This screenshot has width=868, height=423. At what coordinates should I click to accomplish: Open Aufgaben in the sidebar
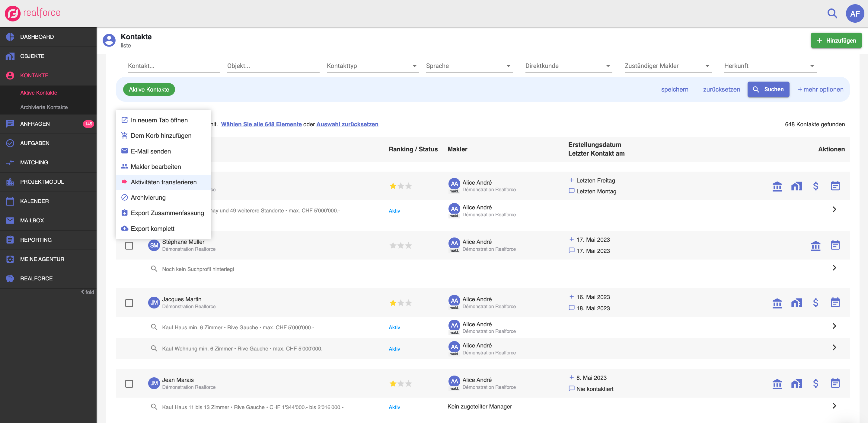tap(48, 143)
